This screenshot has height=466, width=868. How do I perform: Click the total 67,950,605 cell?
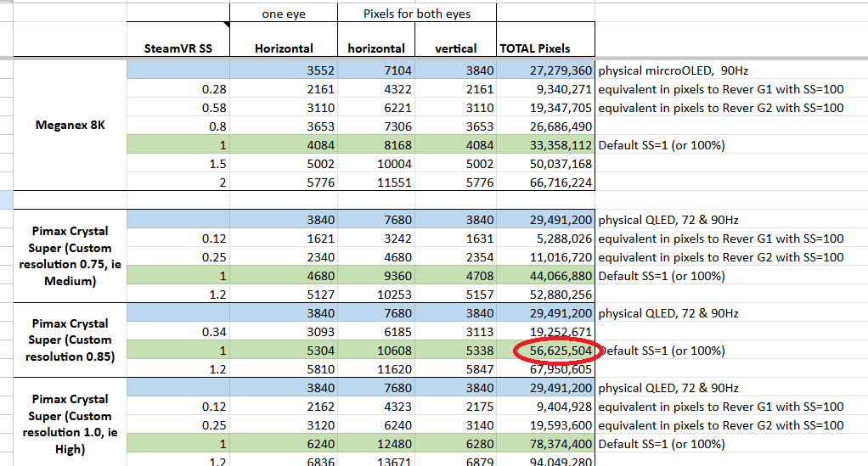546,368
